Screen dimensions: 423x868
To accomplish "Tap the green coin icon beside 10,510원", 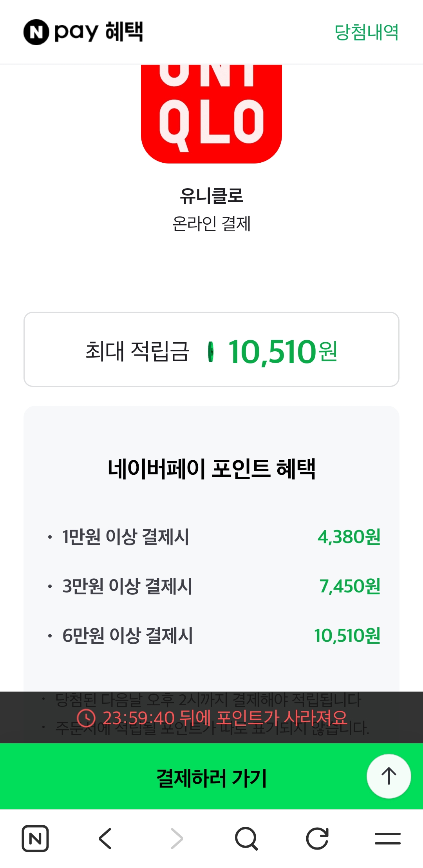I will (211, 351).
